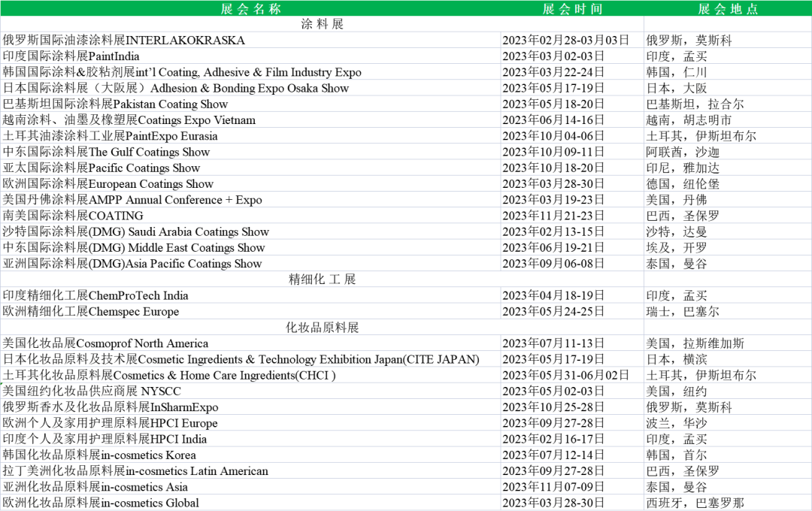The height and width of the screenshot is (511, 812).
Task: Click the date 2023年03月02-03日
Action: tap(553, 56)
